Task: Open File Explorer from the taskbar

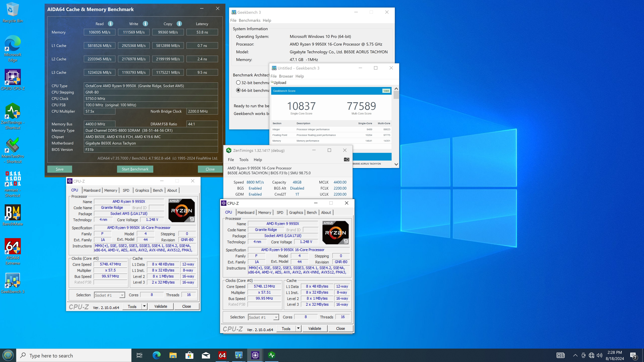Action: point(173,355)
